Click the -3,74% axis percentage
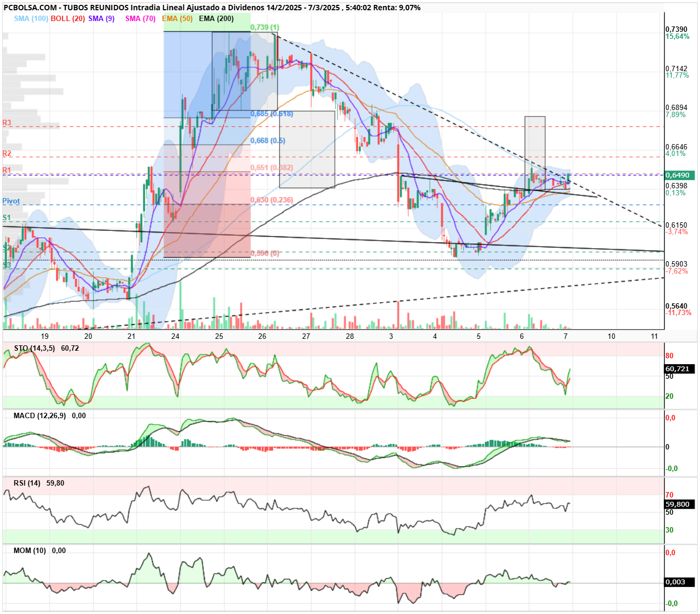 click(677, 232)
